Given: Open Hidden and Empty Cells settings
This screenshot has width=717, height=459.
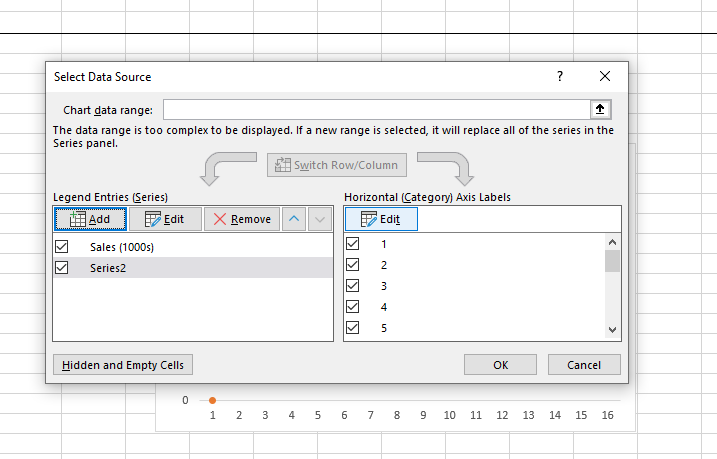Looking at the screenshot, I should pos(123,365).
